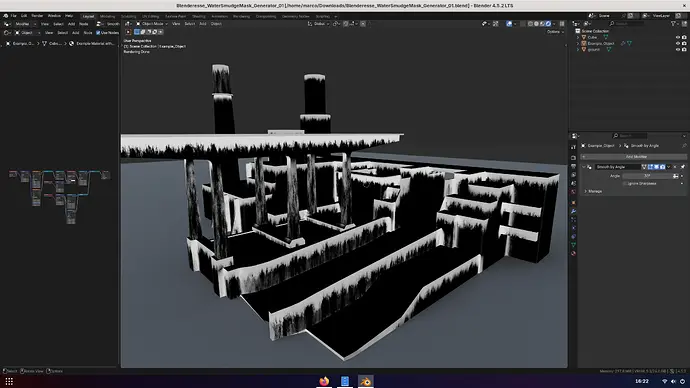The image size is (690, 388).
Task: Collapse the Smooth by Angle modifier panel
Action: point(584,167)
